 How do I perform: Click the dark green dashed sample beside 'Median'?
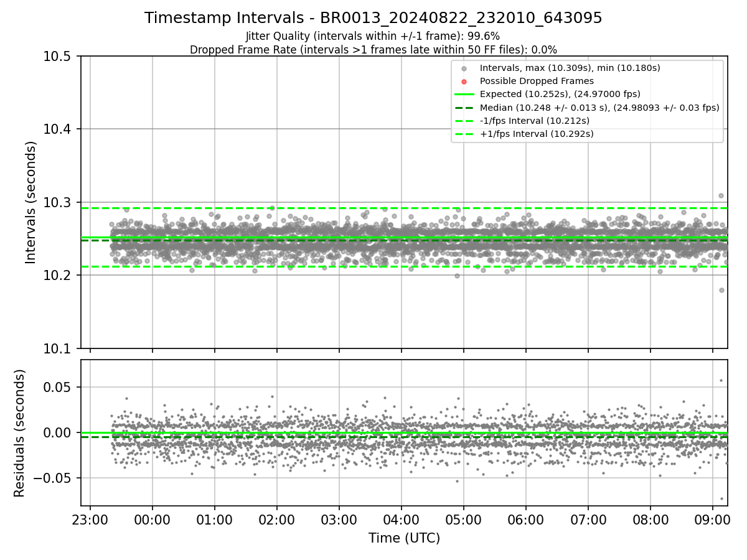pos(465,108)
